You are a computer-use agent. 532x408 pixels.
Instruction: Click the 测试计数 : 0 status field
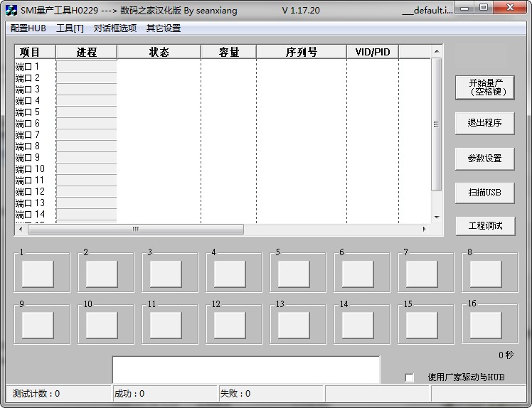59,393
